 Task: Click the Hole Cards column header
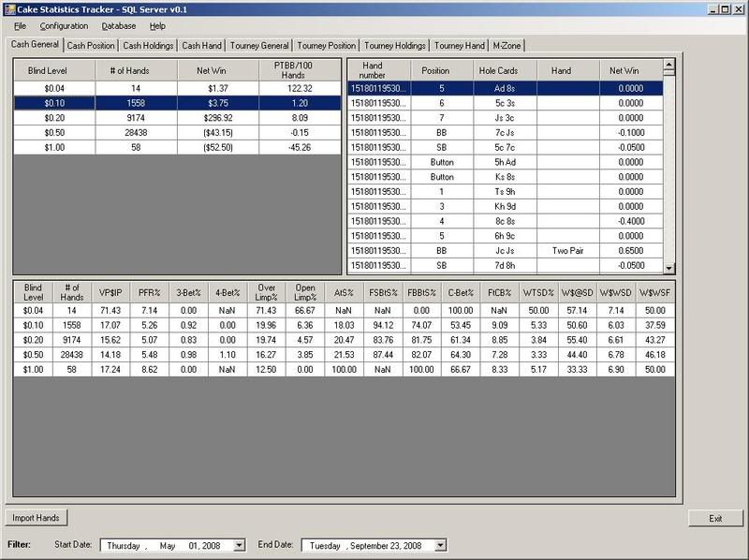[x=505, y=71]
